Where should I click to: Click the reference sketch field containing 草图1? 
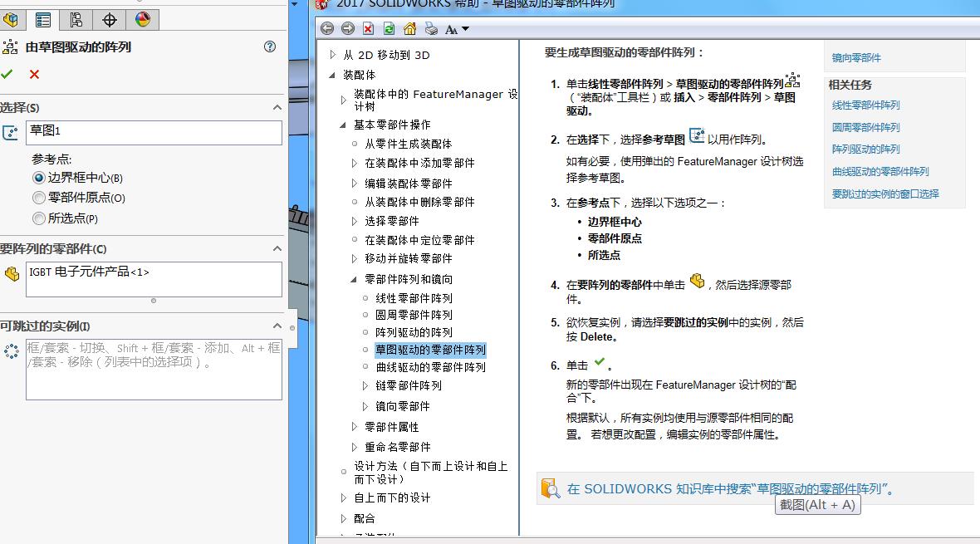pos(154,133)
